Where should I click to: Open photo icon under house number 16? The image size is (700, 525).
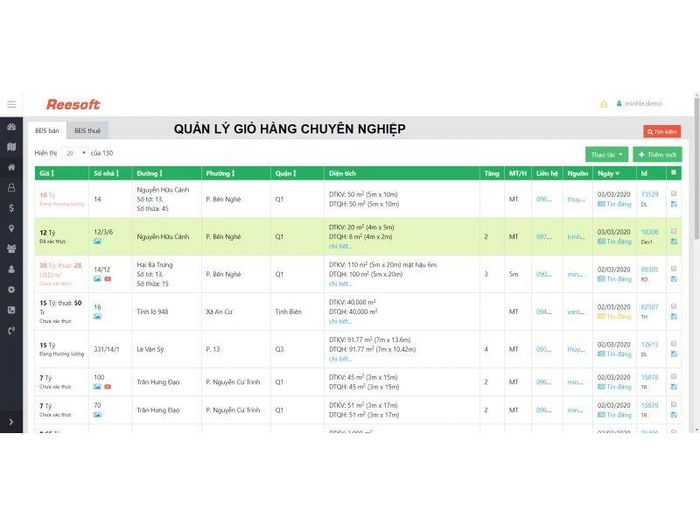point(97,317)
